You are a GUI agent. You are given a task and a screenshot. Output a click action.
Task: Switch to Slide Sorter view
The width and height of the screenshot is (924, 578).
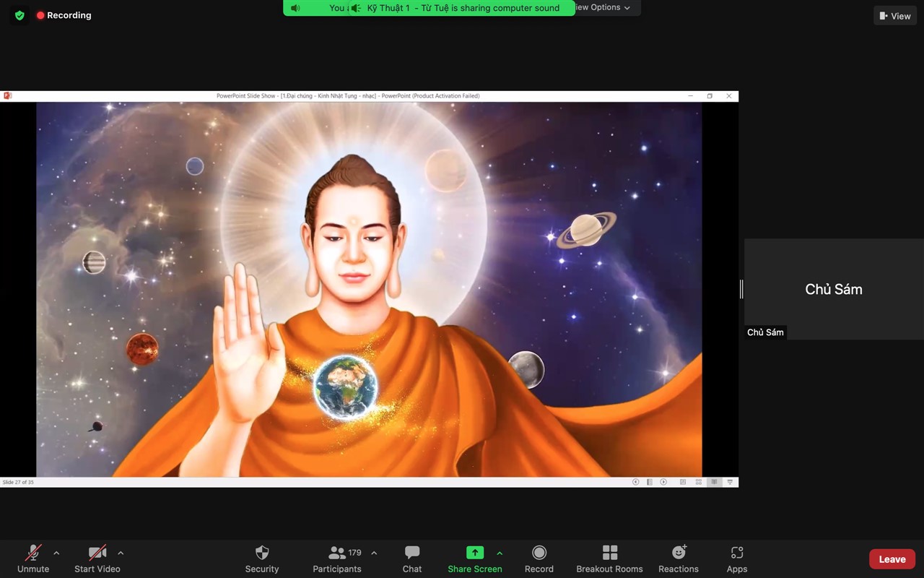699,482
